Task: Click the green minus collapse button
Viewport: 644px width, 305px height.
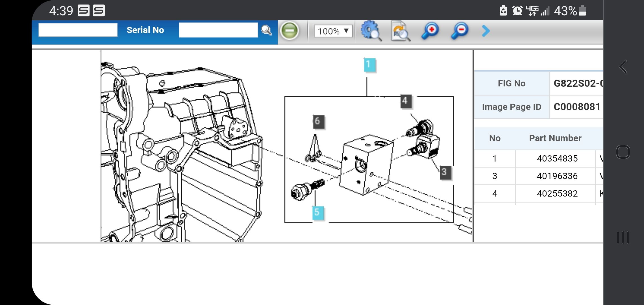Action: point(289,30)
